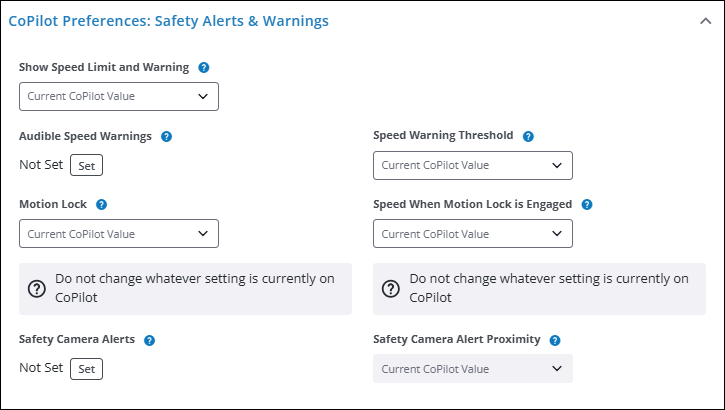Click help icon for Speed When Motion Lock is Engaged
The height and width of the screenshot is (410, 725).
pos(587,204)
